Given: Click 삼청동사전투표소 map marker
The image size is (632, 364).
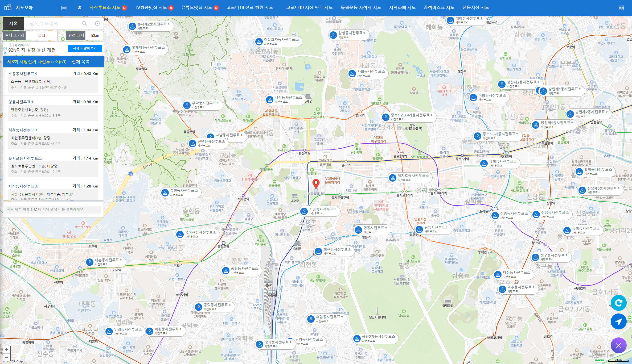Looking at the screenshot, I should tap(349, 35).
